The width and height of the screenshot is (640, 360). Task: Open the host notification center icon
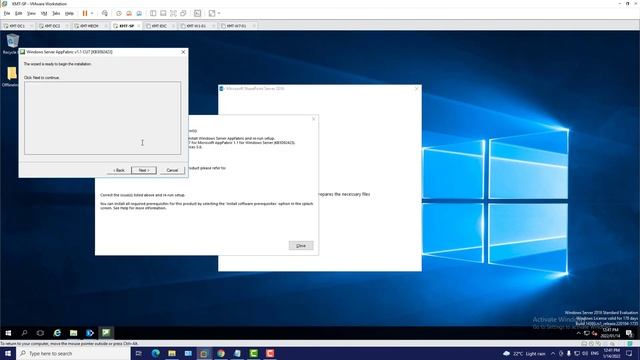629,353
